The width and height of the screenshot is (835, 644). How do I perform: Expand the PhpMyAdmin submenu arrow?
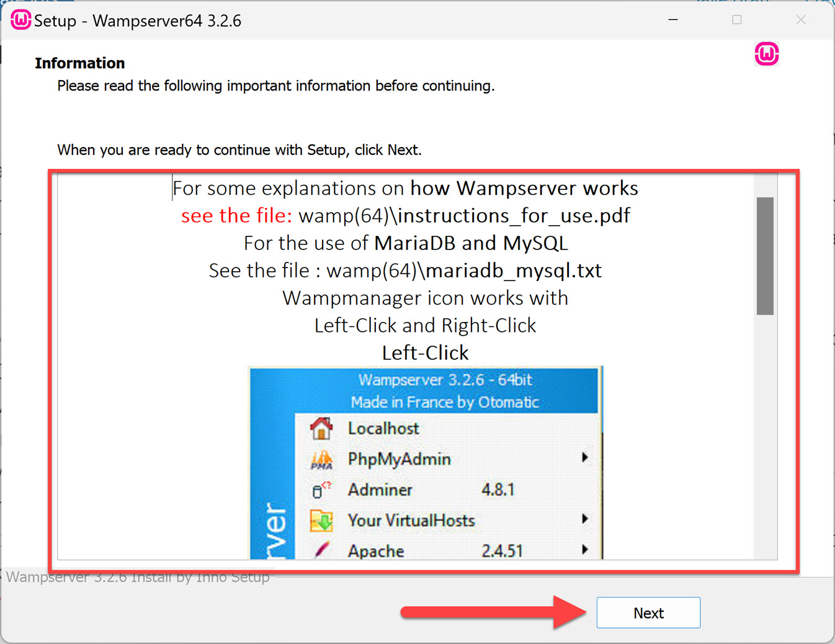pyautogui.click(x=585, y=457)
